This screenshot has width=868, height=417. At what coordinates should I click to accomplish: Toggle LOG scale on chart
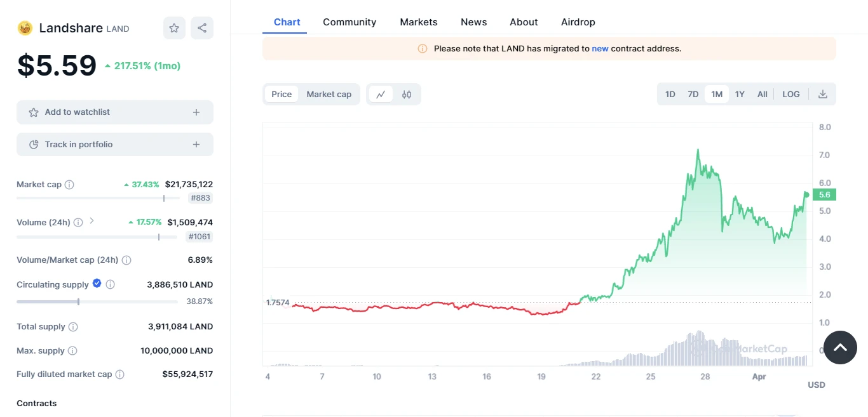pyautogui.click(x=791, y=94)
